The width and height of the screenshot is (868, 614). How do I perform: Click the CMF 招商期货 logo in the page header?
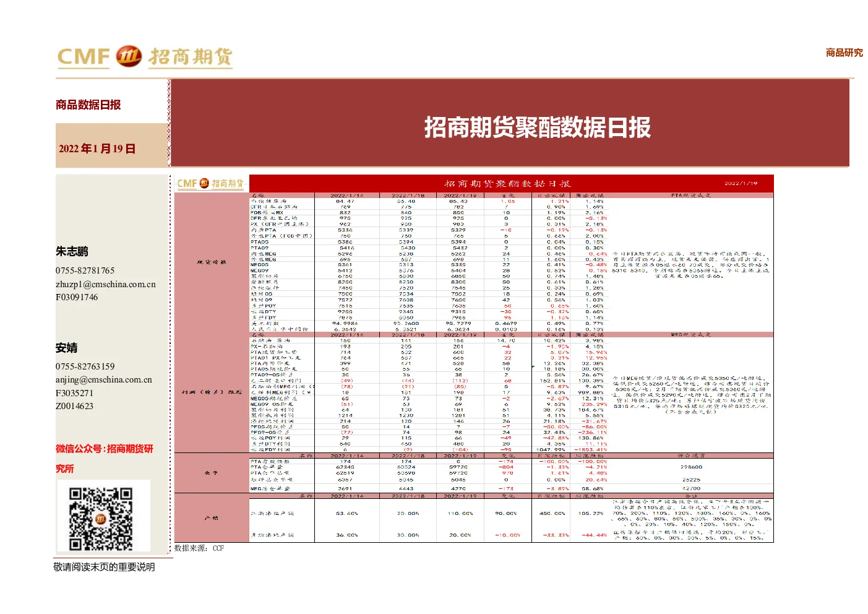(x=145, y=57)
